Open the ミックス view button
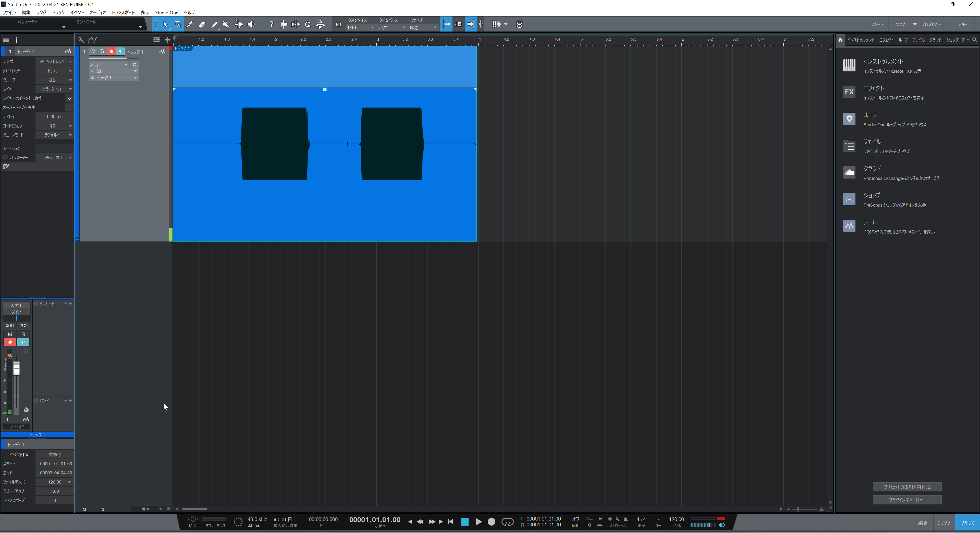This screenshot has height=533, width=980. pos(944,524)
